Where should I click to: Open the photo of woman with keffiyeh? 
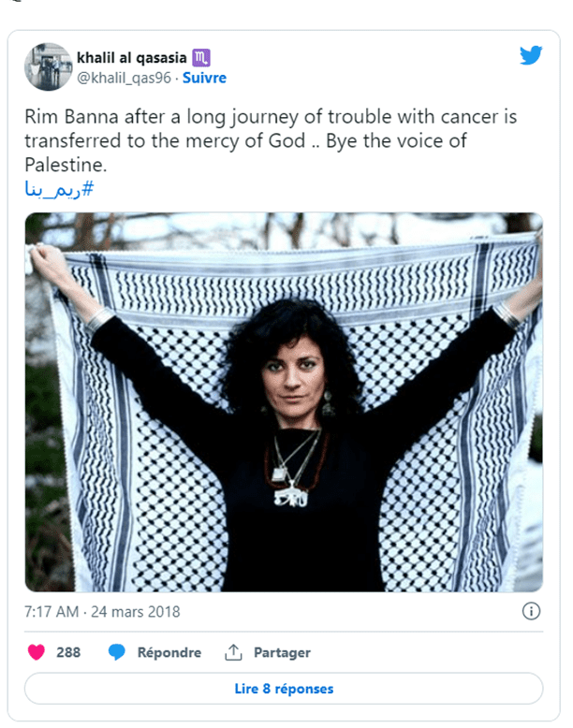click(x=284, y=402)
